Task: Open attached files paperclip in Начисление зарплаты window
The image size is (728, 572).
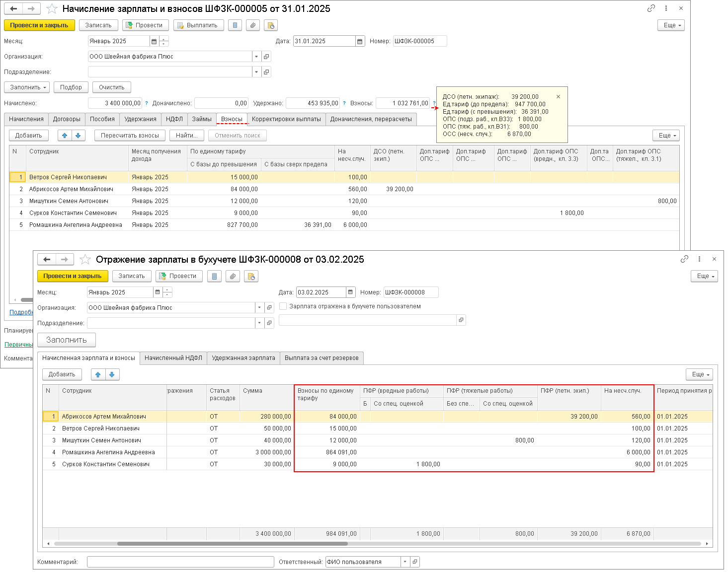Action: pyautogui.click(x=253, y=25)
